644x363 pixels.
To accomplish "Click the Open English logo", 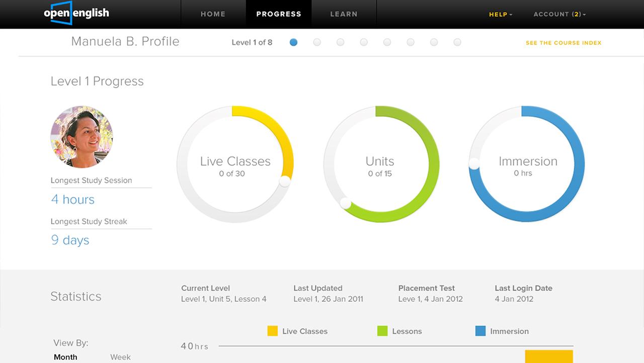I will pos(76,14).
